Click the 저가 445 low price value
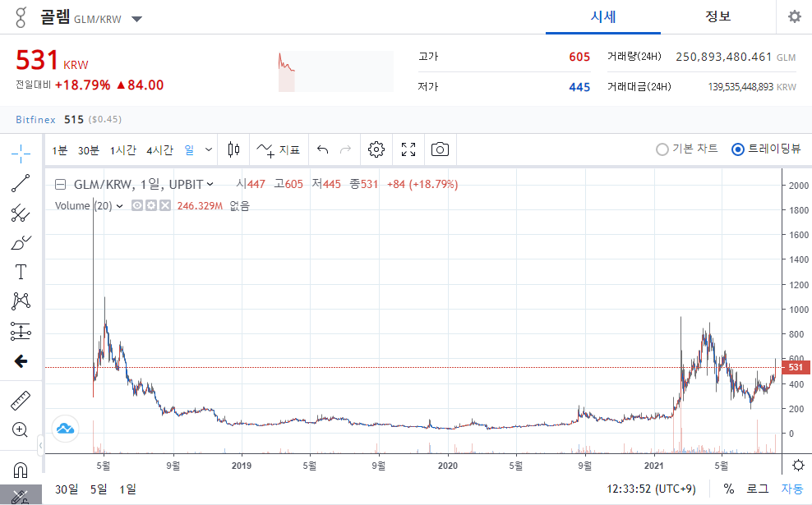The width and height of the screenshot is (812, 505). 579,87
